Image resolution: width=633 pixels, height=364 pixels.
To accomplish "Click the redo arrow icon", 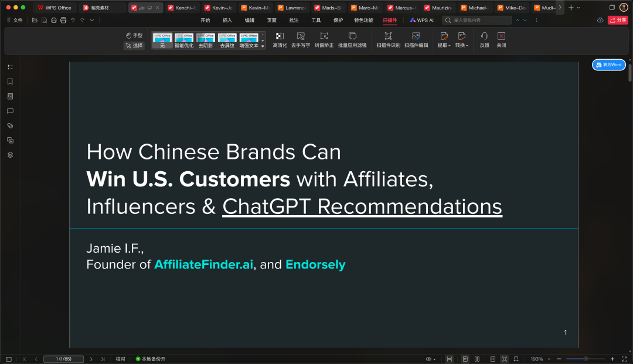I will [x=83, y=20].
